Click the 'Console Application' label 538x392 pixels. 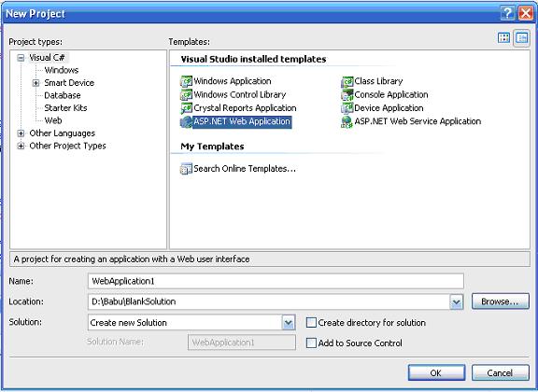coord(391,94)
